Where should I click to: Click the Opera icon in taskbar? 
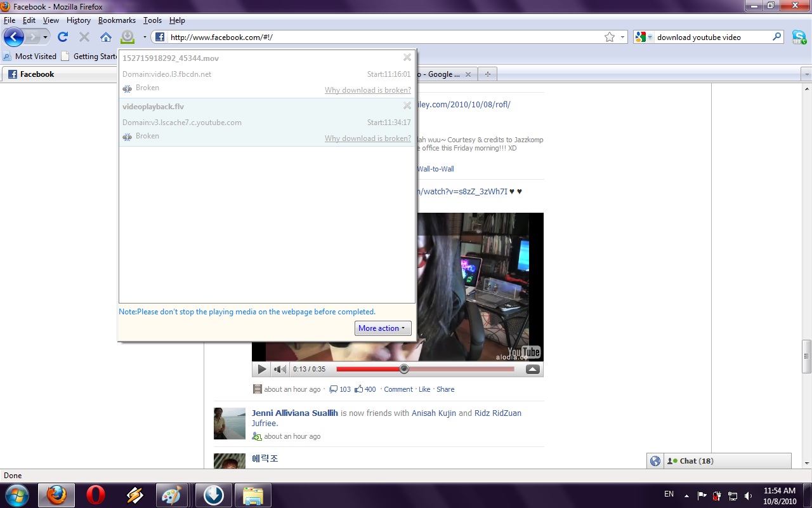(96, 495)
